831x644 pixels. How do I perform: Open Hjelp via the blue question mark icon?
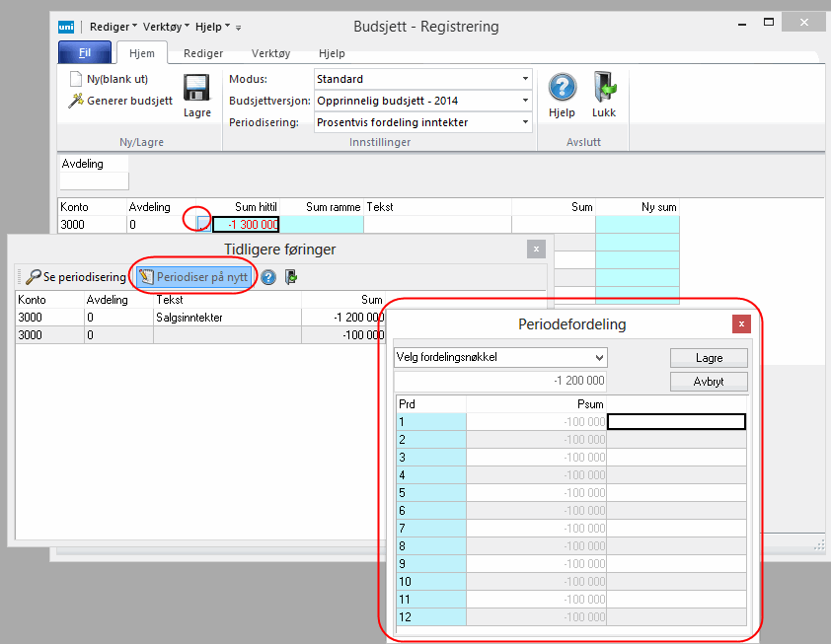tap(563, 88)
